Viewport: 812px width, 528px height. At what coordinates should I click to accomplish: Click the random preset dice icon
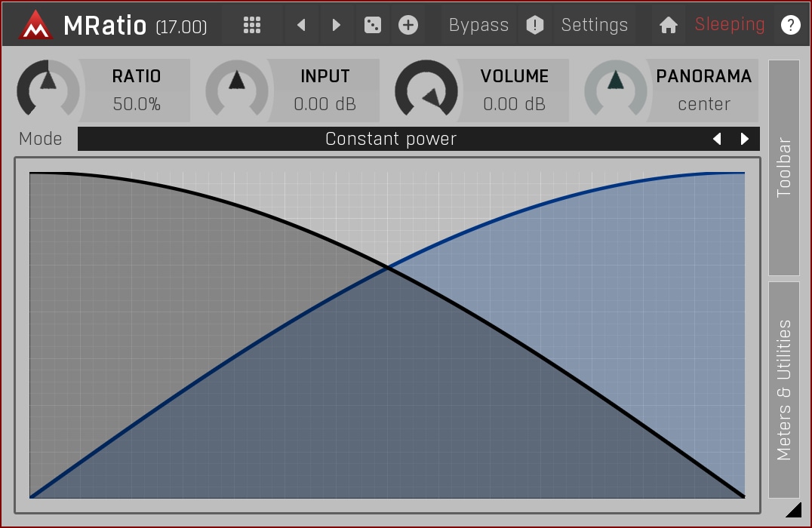click(x=373, y=25)
